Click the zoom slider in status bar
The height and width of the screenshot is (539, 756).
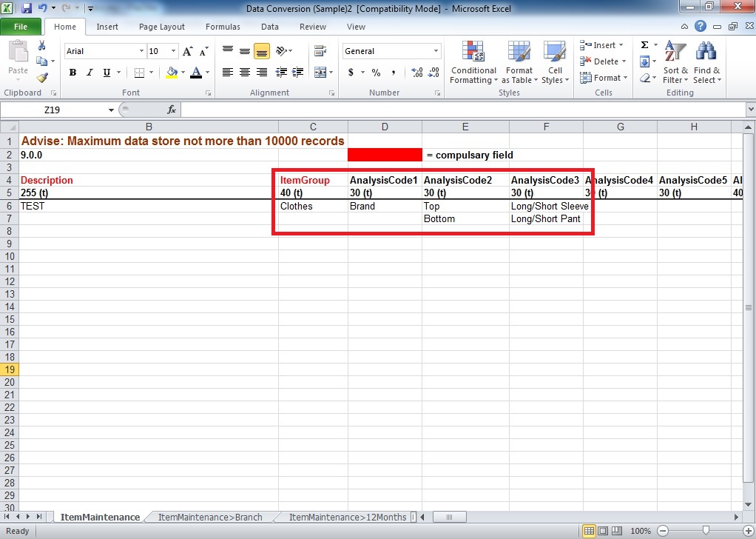tap(706, 531)
